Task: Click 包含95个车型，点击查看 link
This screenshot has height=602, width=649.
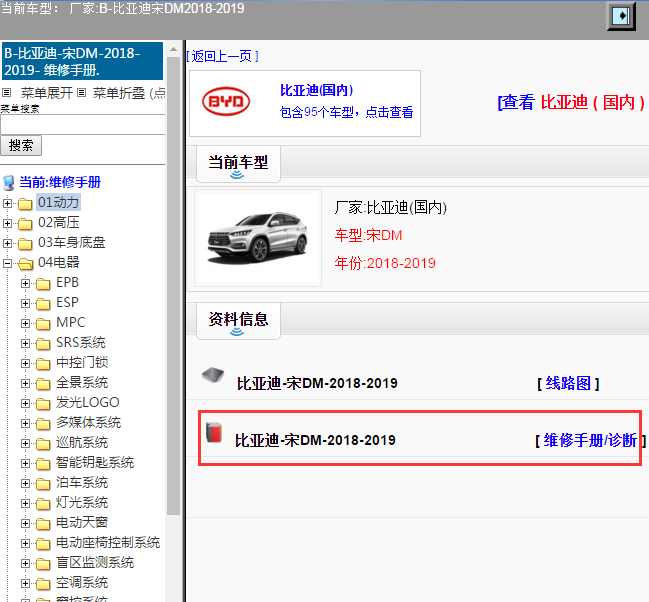Action: point(346,112)
